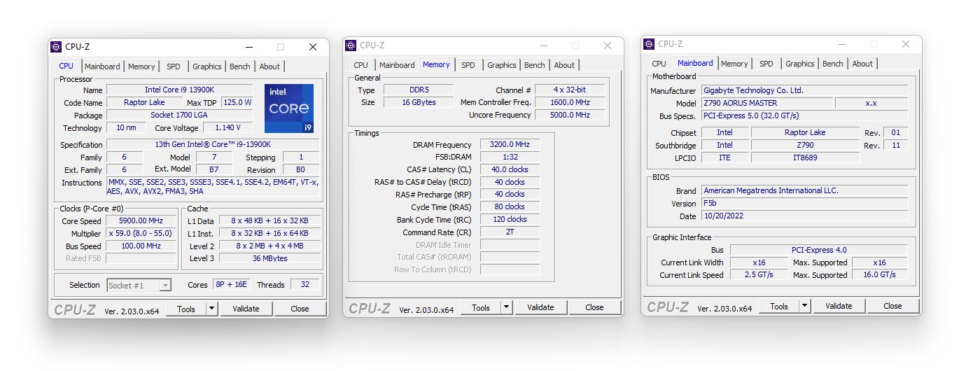The width and height of the screenshot is (980, 371).
Task: Click Close button in CPU window
Action: coord(300,309)
